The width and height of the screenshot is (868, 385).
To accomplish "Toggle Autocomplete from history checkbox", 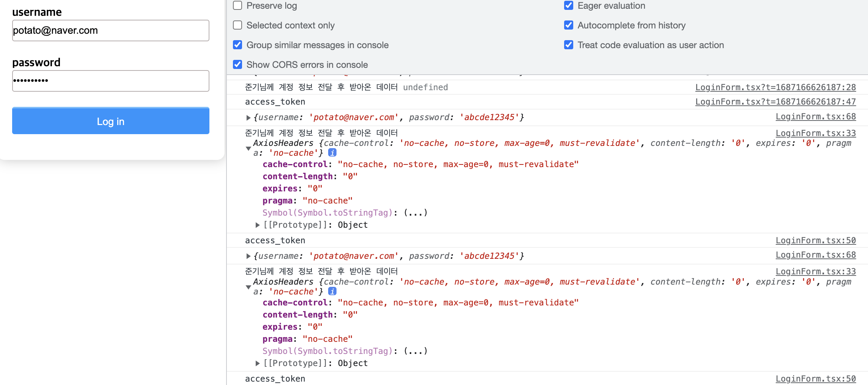I will pos(569,25).
